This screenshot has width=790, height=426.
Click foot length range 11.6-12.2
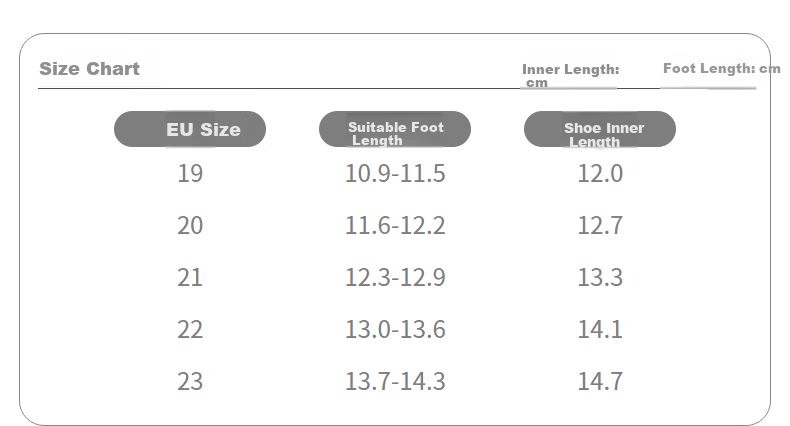pyautogui.click(x=395, y=225)
